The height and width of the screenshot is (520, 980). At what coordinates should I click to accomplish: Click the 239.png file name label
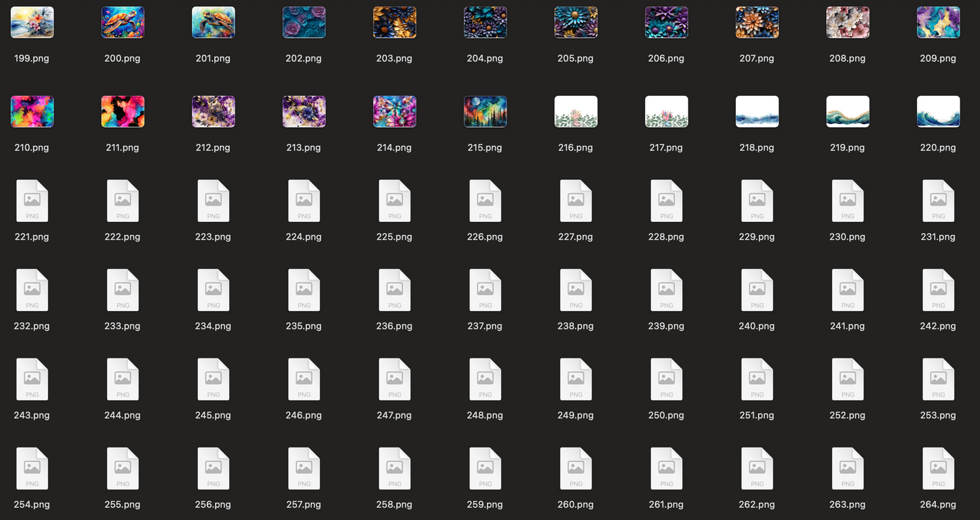click(x=666, y=326)
